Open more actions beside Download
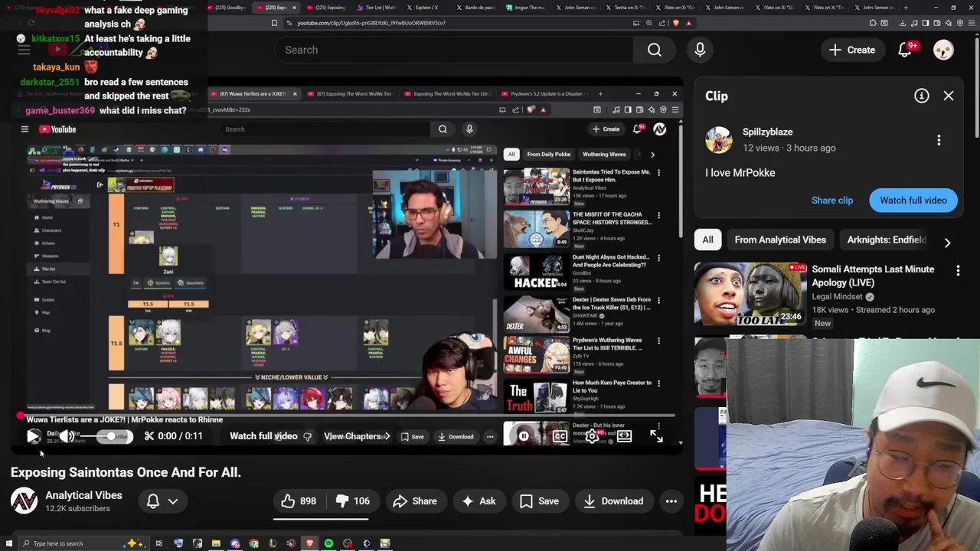Image resolution: width=980 pixels, height=551 pixels. tap(671, 501)
